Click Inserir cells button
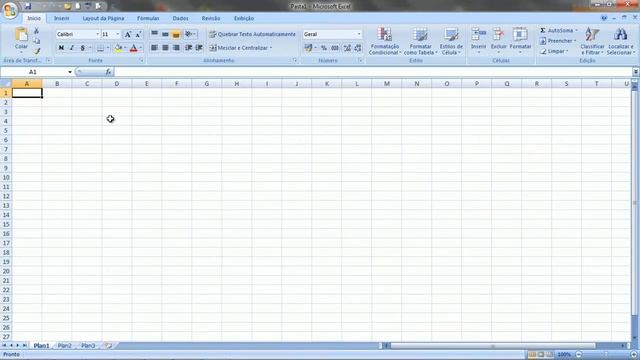640x360 pixels. click(478, 40)
